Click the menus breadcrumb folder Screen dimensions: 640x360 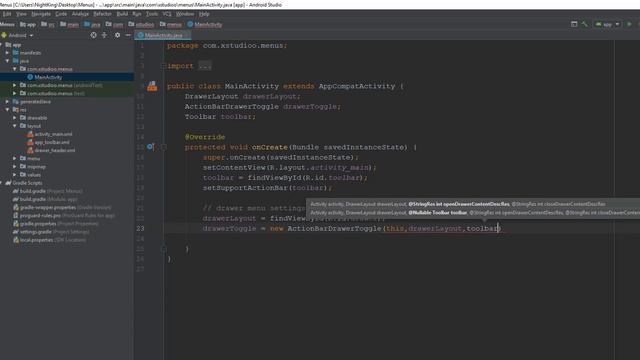click(171, 24)
